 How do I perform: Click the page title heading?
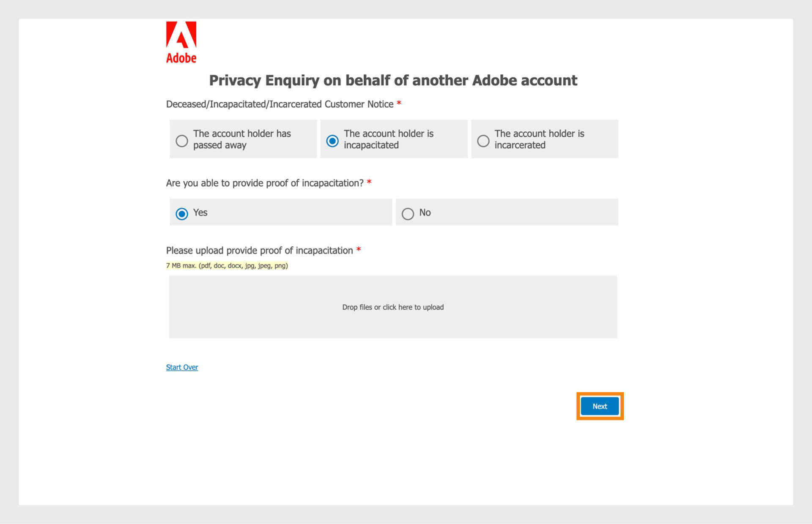(393, 80)
